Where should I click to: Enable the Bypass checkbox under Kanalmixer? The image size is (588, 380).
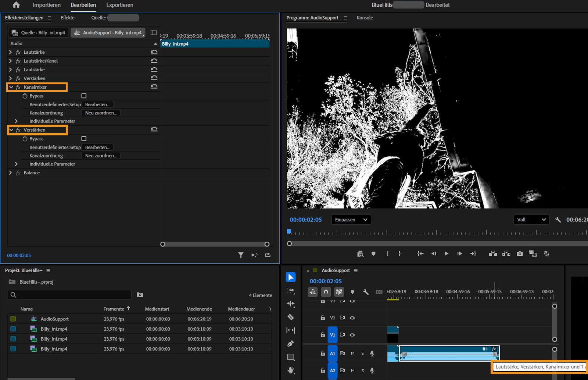[x=84, y=96]
